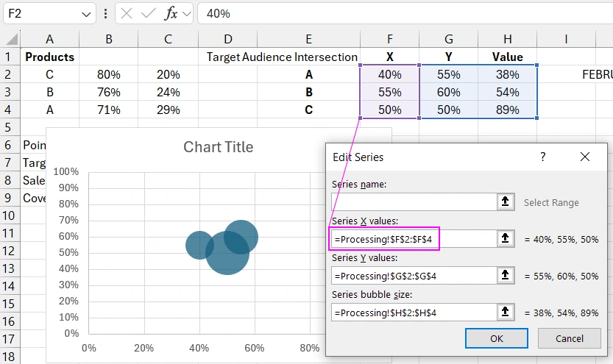Viewport: 613px width, 364px height.
Task: Click the OK button in Edit Series
Action: (x=497, y=338)
